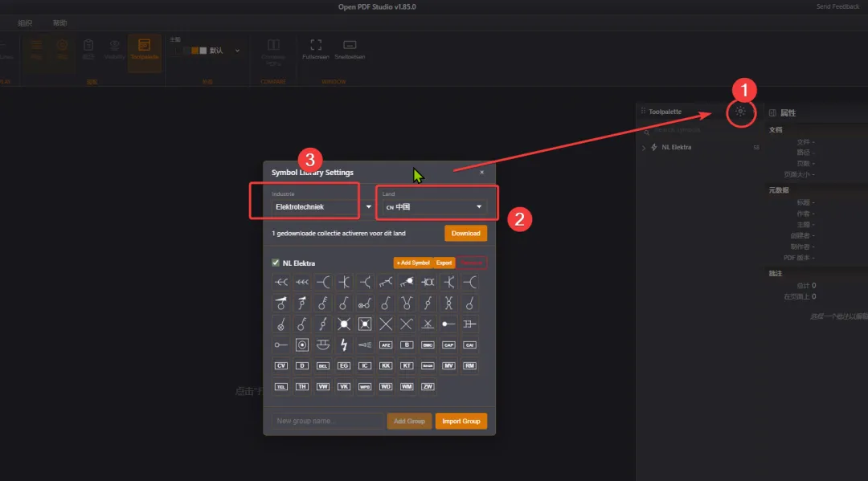Open Sneltoetsen shortcuts from toolbar
The width and height of the screenshot is (868, 481).
tap(350, 49)
